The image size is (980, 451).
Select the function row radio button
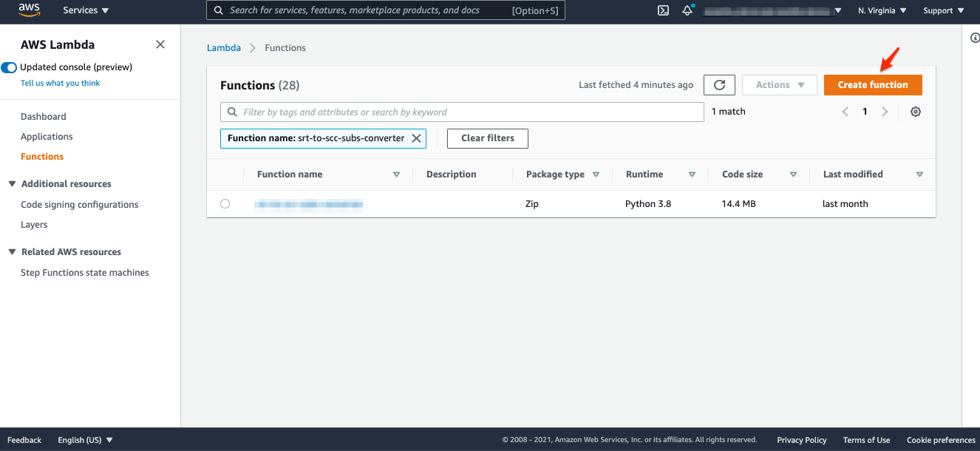pyautogui.click(x=225, y=203)
